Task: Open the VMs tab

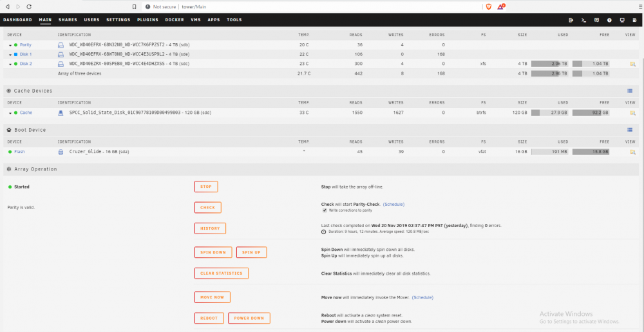Action: (196, 20)
